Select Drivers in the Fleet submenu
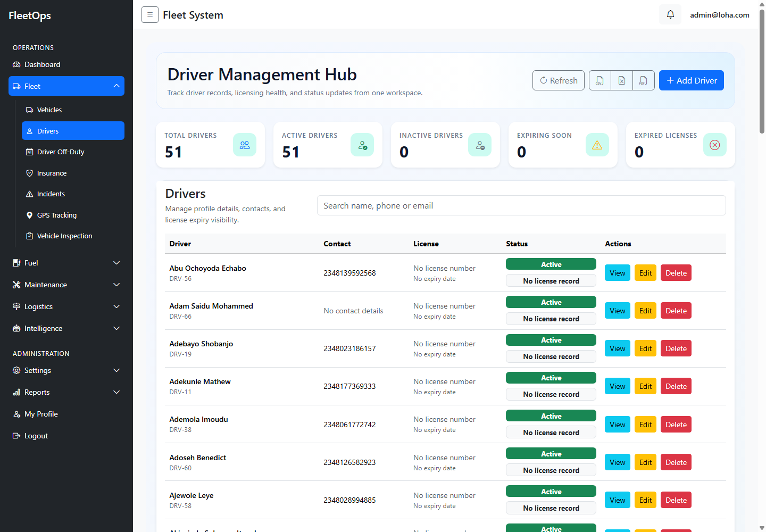Viewport: 766px width, 532px height. (73, 131)
